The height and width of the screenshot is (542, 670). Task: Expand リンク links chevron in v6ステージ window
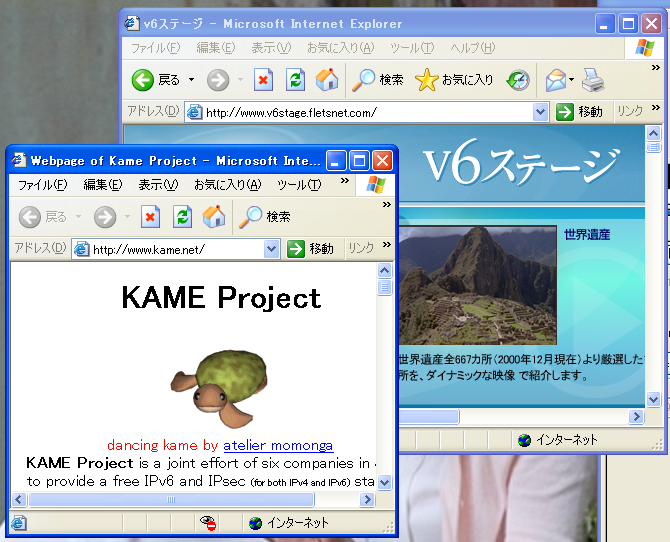[x=655, y=108]
